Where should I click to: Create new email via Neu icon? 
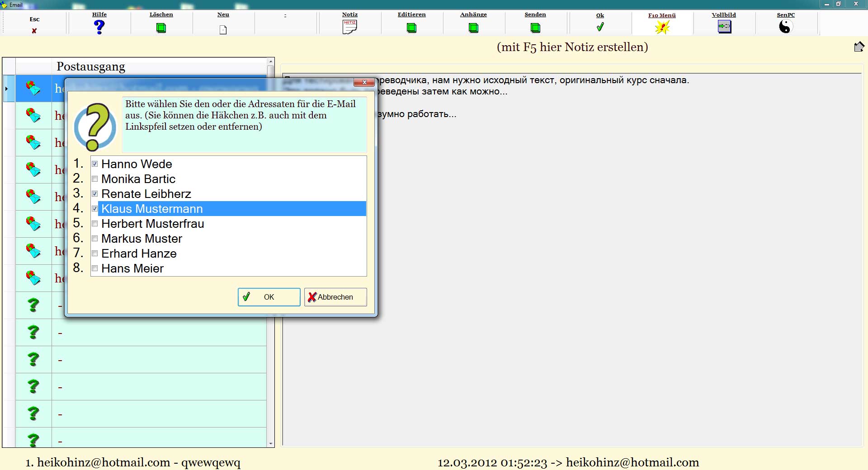[x=223, y=30]
